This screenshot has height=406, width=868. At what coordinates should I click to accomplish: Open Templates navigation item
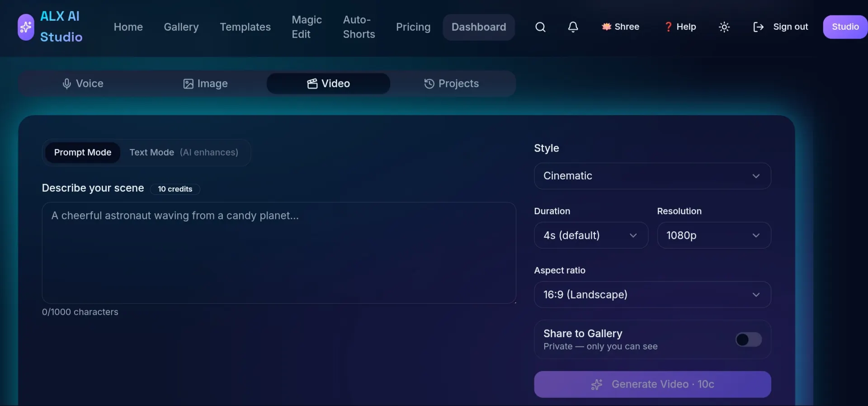pyautogui.click(x=245, y=27)
